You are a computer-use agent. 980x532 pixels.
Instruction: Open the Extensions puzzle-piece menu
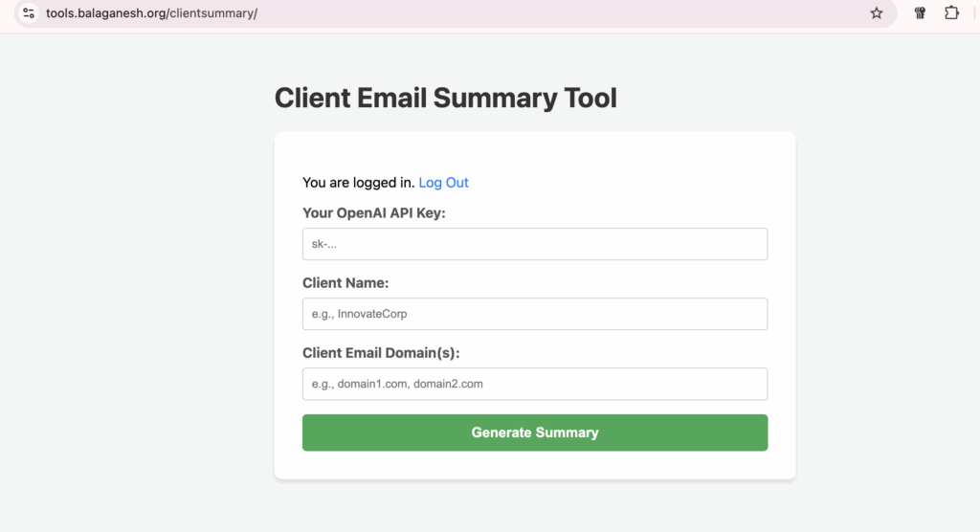tap(952, 12)
